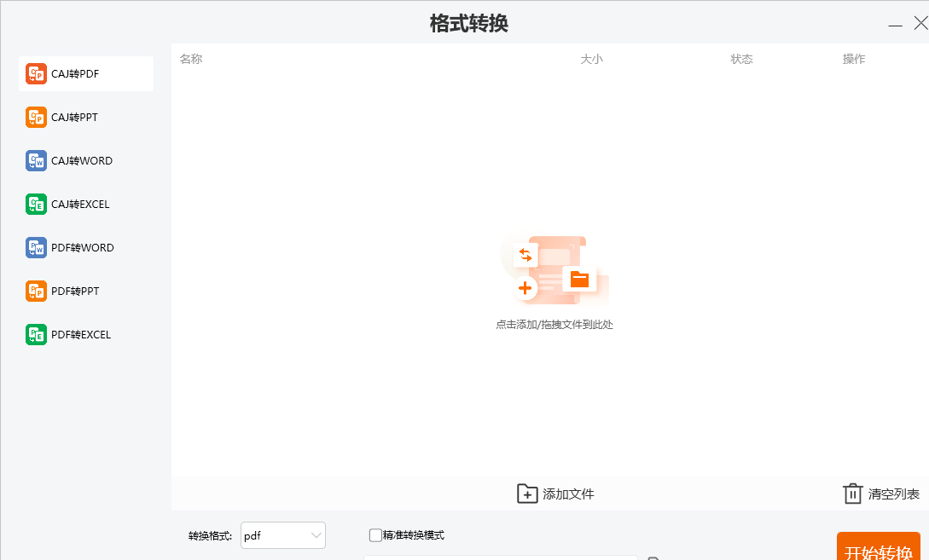This screenshot has width=929, height=560.
Task: Click the 添加文件 text label
Action: (x=568, y=494)
